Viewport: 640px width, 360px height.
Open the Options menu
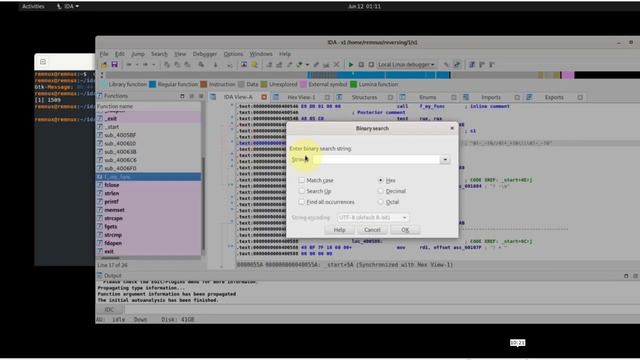point(233,54)
